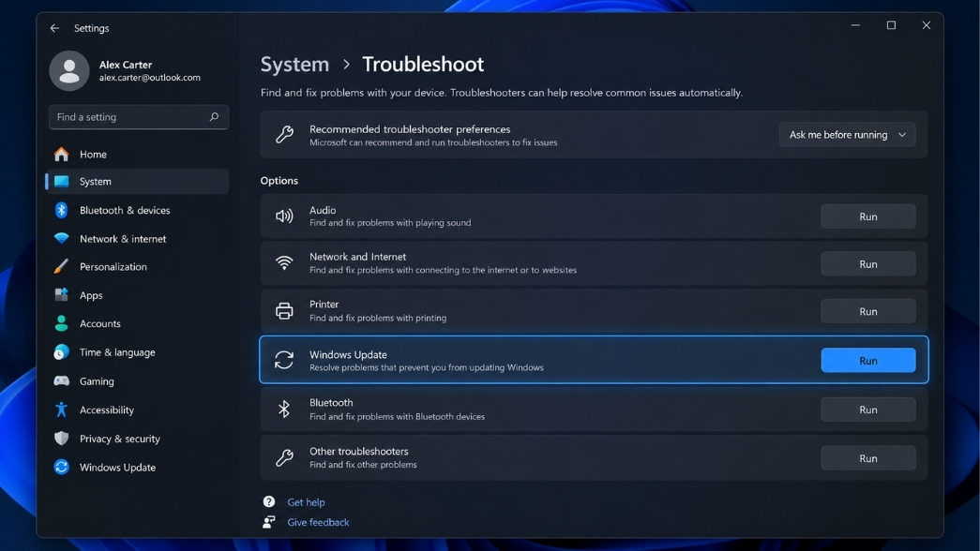Click the Accessibility figure icon
The image size is (980, 551).
tap(61, 410)
